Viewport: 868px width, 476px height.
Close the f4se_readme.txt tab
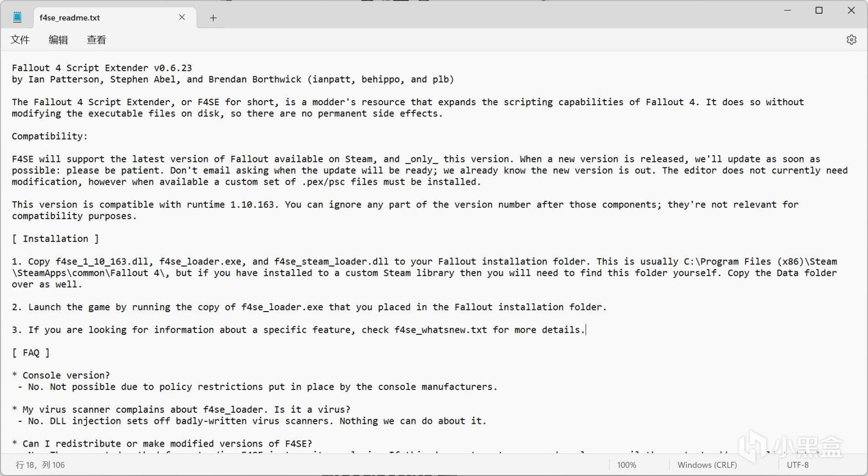(182, 17)
